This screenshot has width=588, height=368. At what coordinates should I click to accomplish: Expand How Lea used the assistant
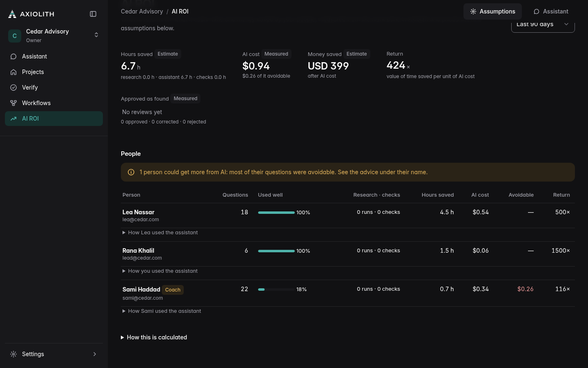point(160,233)
